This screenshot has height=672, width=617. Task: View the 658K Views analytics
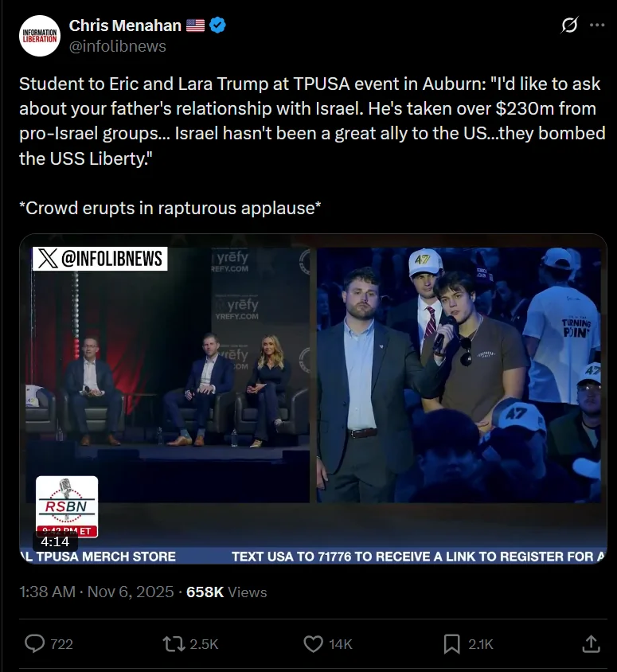[227, 592]
